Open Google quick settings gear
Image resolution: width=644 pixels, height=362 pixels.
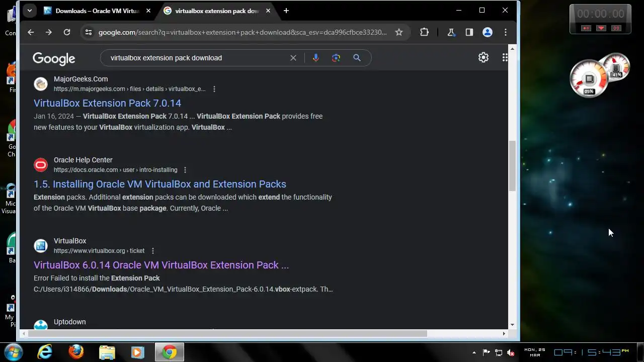(x=484, y=57)
